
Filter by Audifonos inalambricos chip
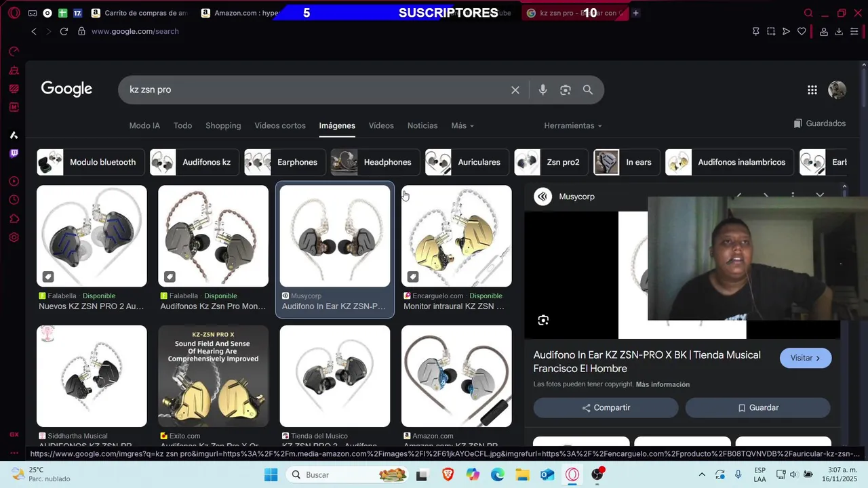[730, 162]
